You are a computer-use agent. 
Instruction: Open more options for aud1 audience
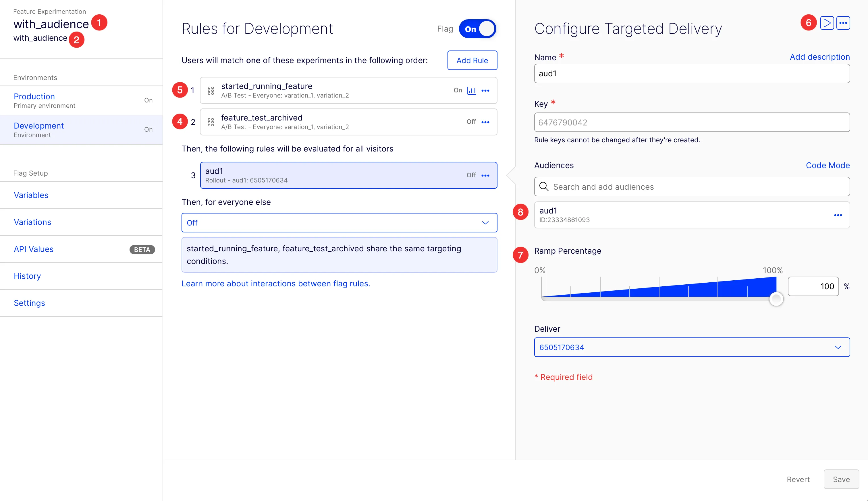click(838, 215)
